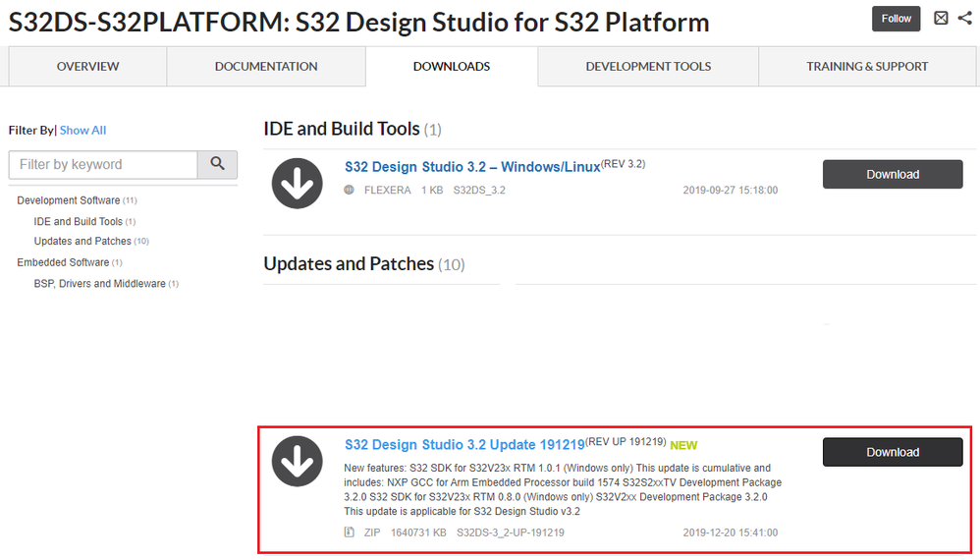980x560 pixels.
Task: Switch to the Documentation tab
Action: pyautogui.click(x=266, y=66)
